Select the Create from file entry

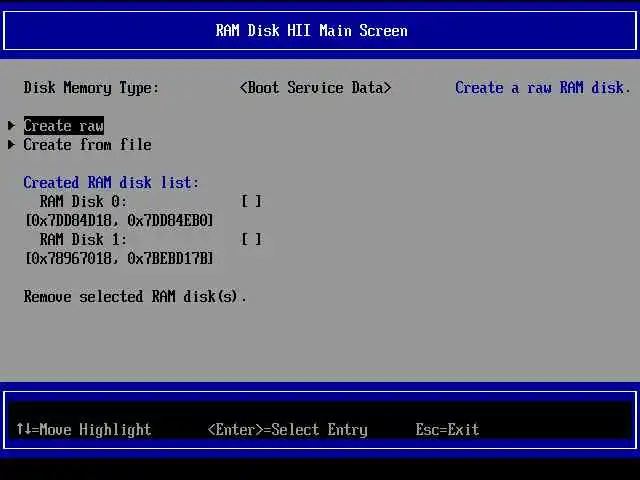pos(87,144)
